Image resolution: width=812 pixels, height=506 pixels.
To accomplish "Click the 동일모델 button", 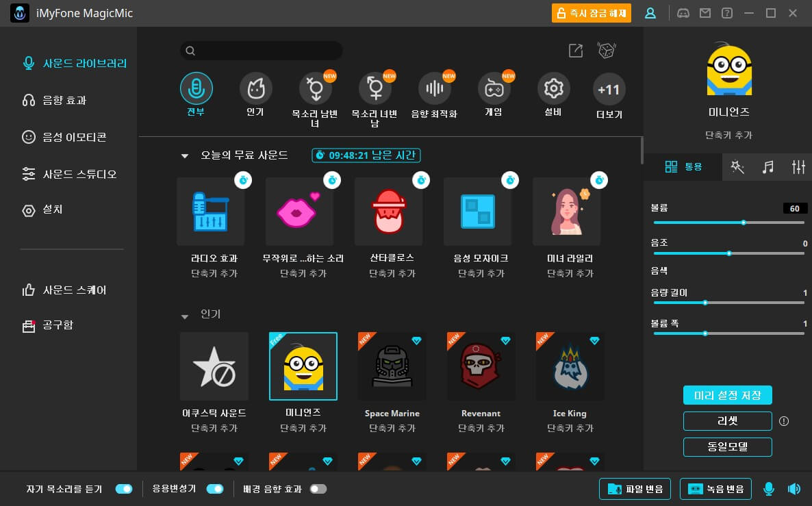I will coord(728,447).
